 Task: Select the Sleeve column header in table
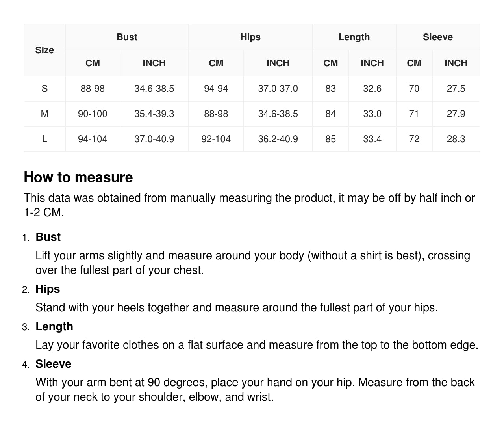click(x=437, y=37)
